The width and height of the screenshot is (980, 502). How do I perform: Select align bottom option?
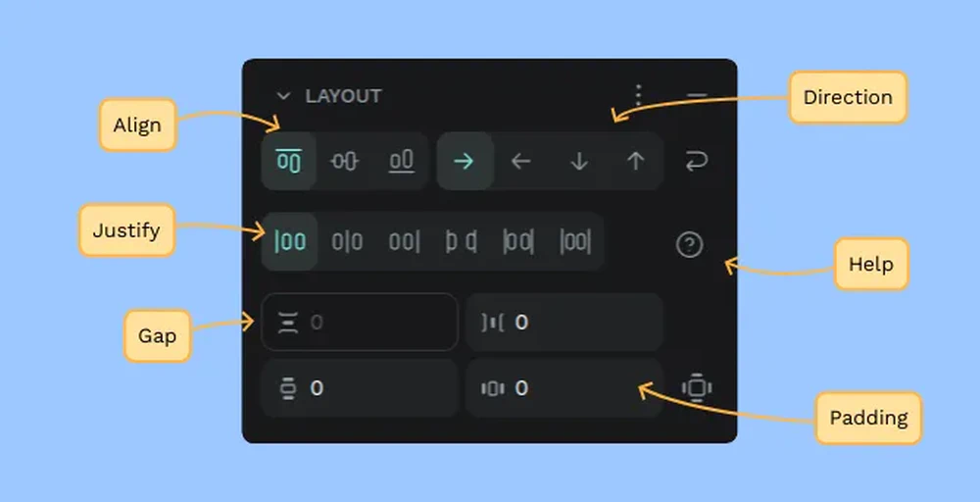tap(401, 162)
